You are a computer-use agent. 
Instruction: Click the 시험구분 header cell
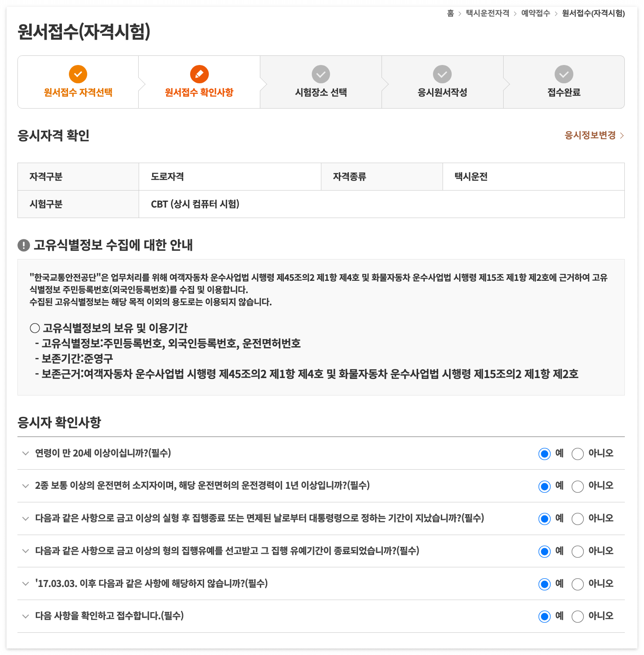tap(78, 204)
